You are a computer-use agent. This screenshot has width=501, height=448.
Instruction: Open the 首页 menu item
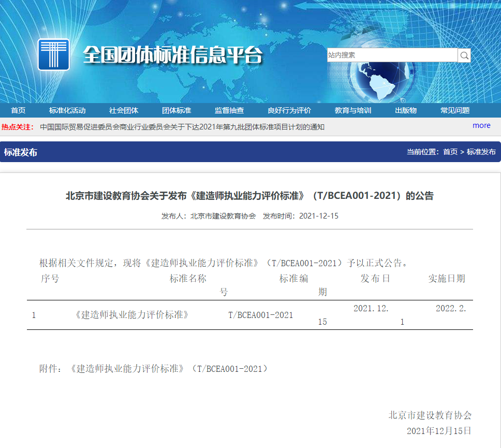tap(18, 110)
